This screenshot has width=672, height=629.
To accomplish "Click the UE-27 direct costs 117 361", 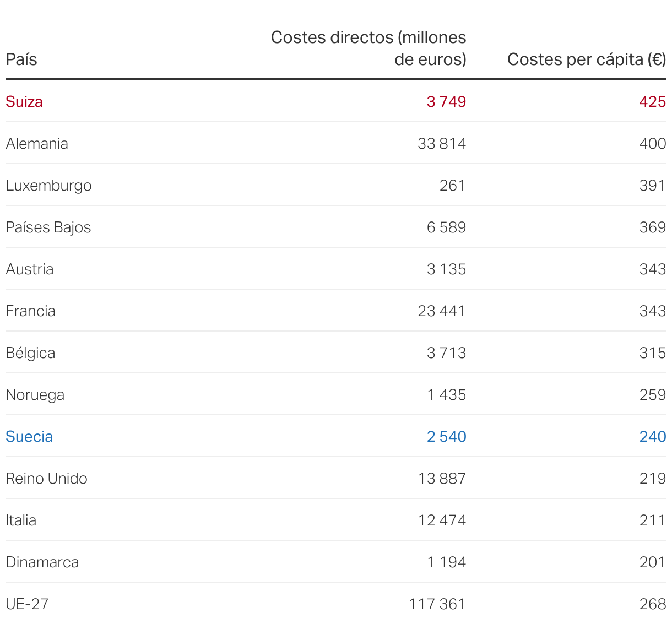I will click(437, 604).
